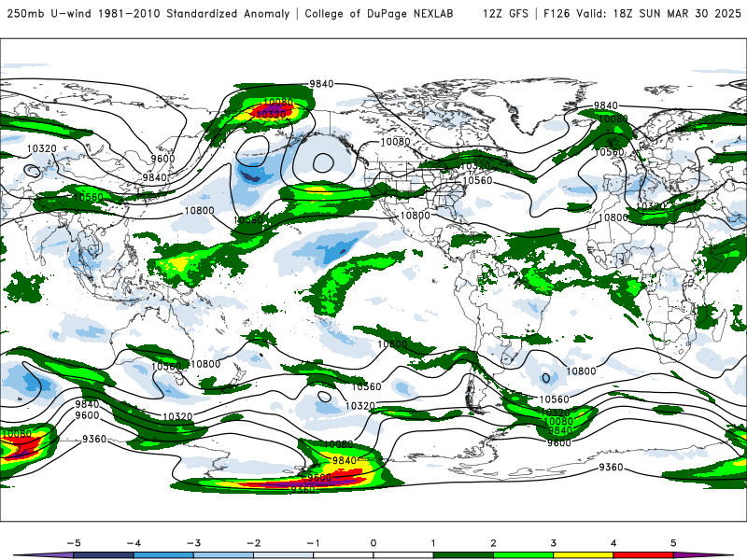Click the '12Z GFS' model run label
Viewport: 747px width, 560px height.
tap(505, 14)
